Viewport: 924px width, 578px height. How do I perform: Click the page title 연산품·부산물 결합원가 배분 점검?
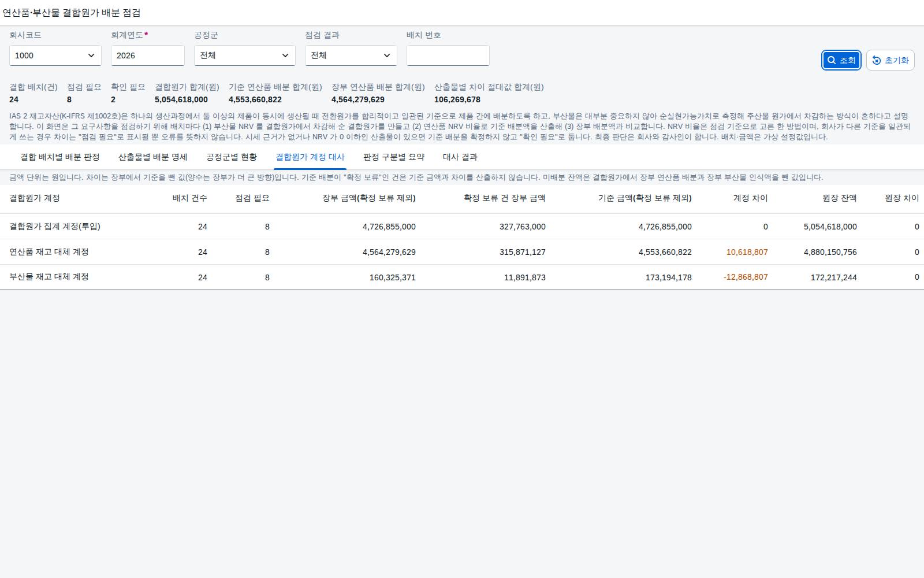tap(72, 13)
